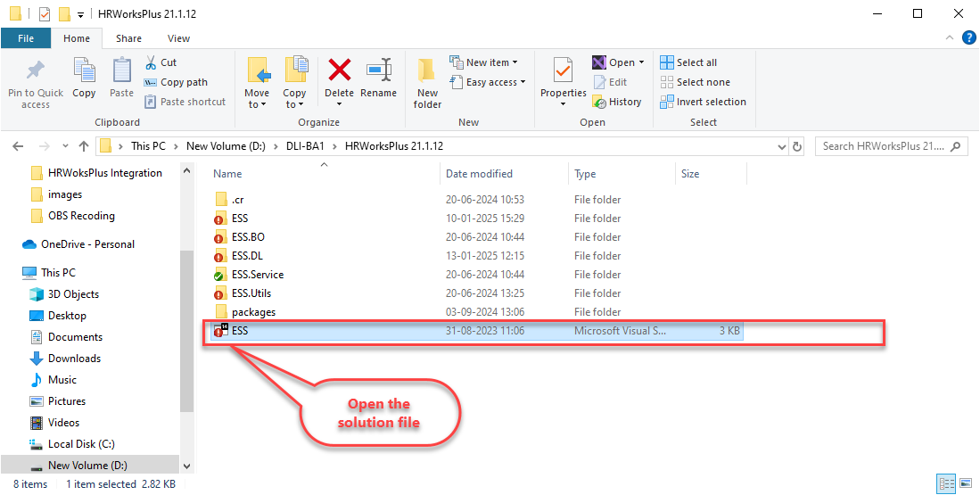This screenshot has height=495, width=980.
Task: Expand the New item dropdown
Action: click(x=492, y=62)
